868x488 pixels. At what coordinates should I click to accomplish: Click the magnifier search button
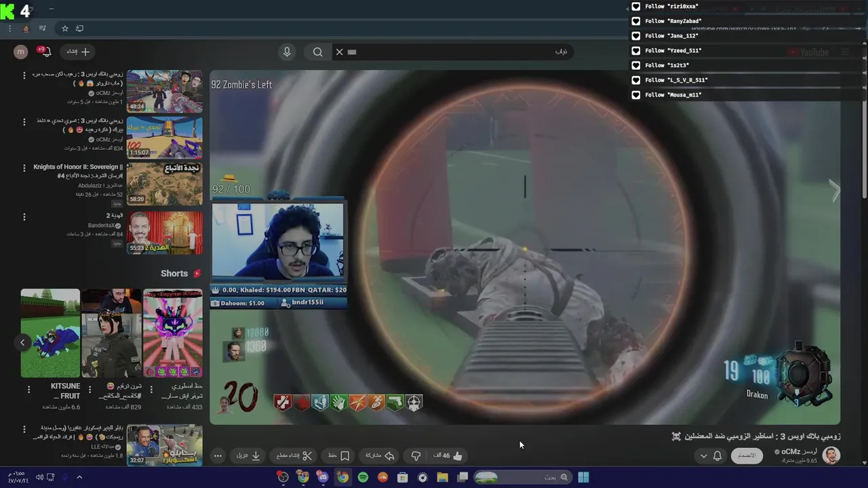click(x=317, y=52)
